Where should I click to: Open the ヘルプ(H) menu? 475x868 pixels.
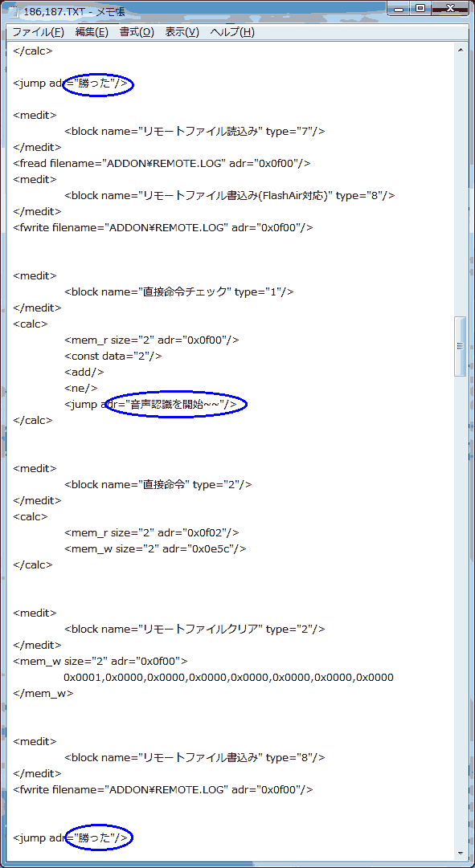click(232, 32)
